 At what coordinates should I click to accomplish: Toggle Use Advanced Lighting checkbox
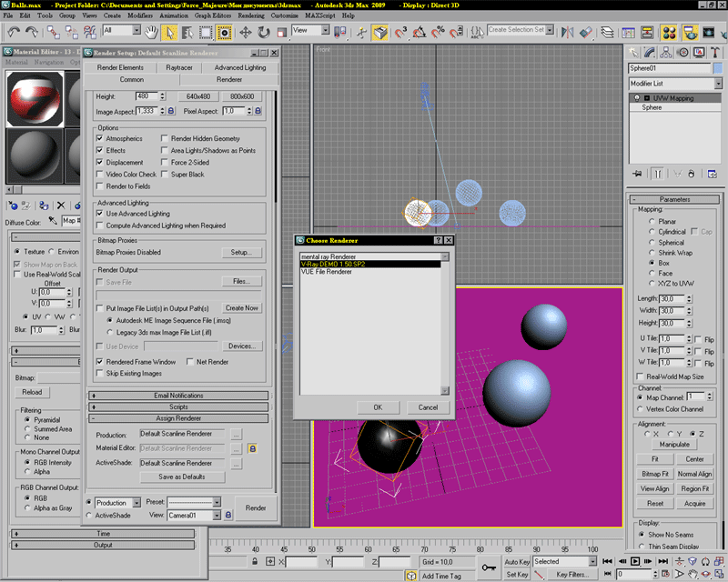click(99, 214)
